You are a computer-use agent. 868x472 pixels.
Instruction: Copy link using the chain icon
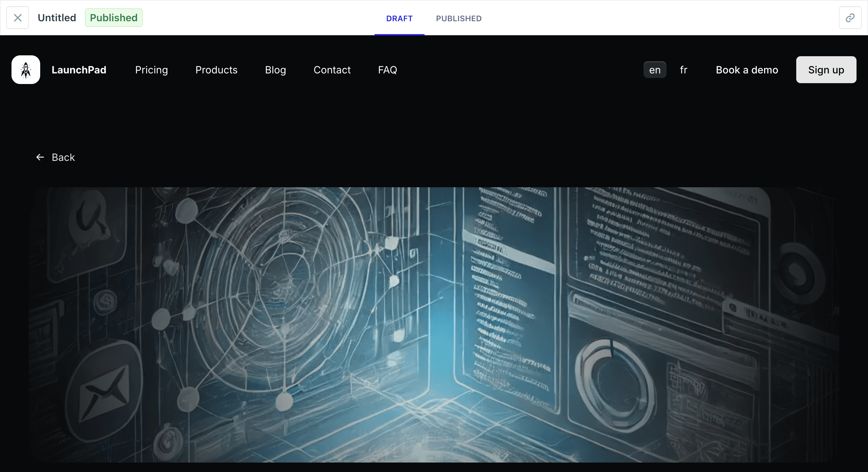pyautogui.click(x=850, y=18)
